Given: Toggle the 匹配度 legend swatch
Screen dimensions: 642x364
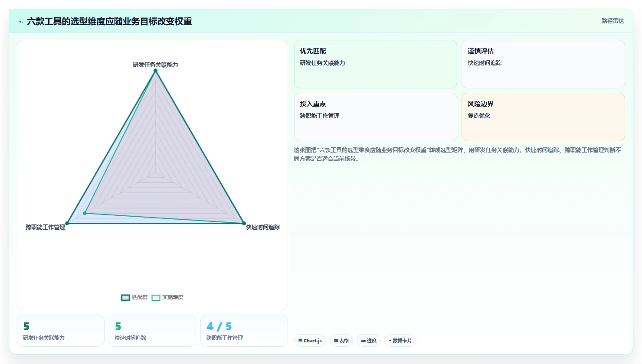Looking at the screenshot, I should (x=125, y=297).
